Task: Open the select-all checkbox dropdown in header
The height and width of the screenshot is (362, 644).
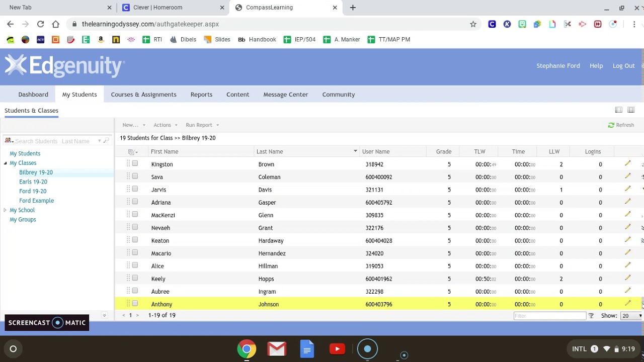Action: click(133, 152)
